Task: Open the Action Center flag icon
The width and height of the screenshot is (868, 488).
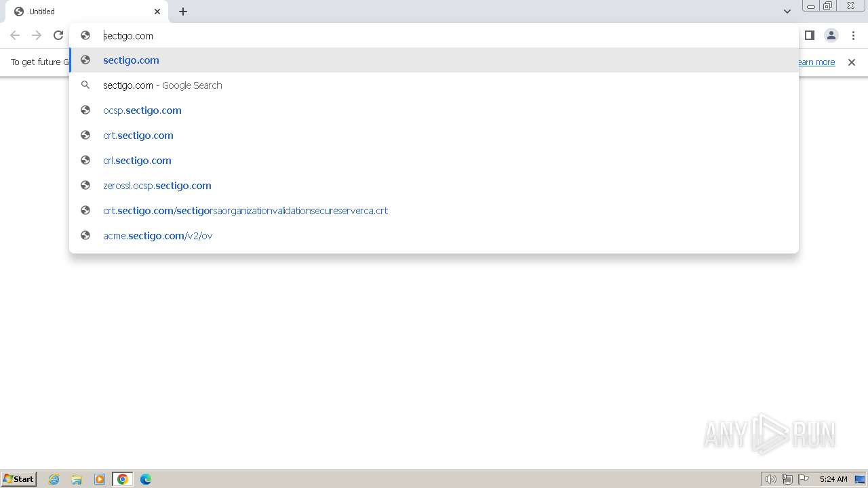Action: [x=804, y=479]
